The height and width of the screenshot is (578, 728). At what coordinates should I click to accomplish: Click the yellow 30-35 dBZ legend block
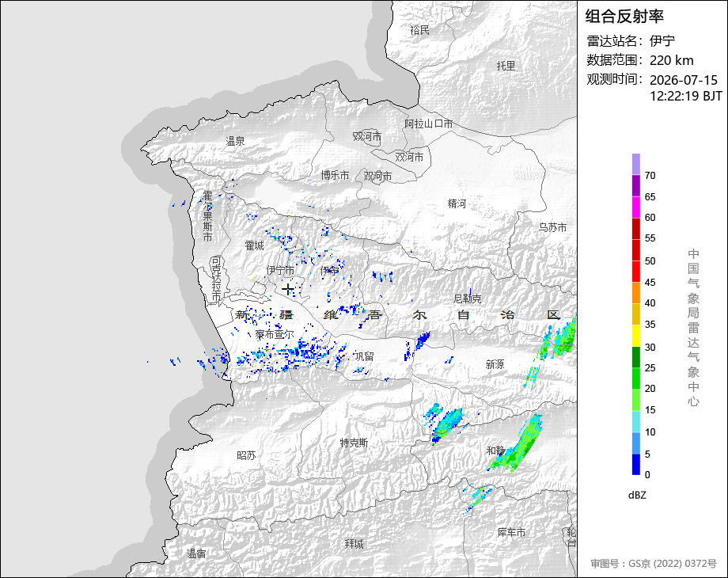(635, 336)
